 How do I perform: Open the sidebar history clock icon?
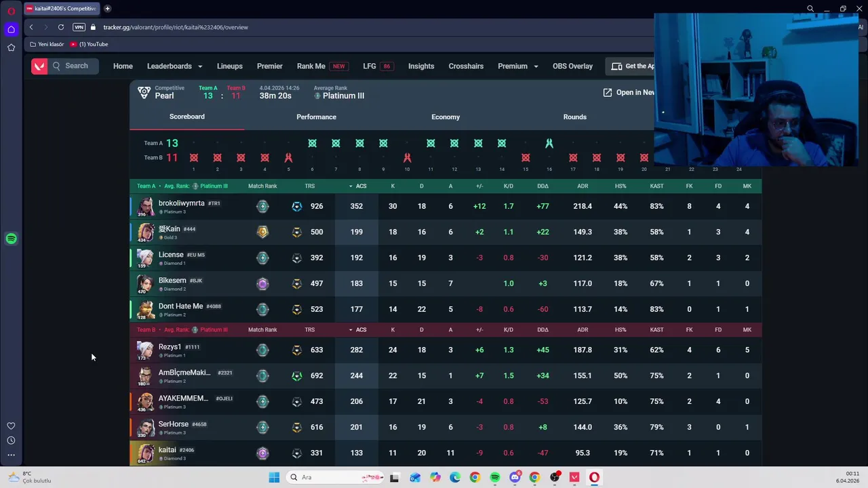click(11, 441)
